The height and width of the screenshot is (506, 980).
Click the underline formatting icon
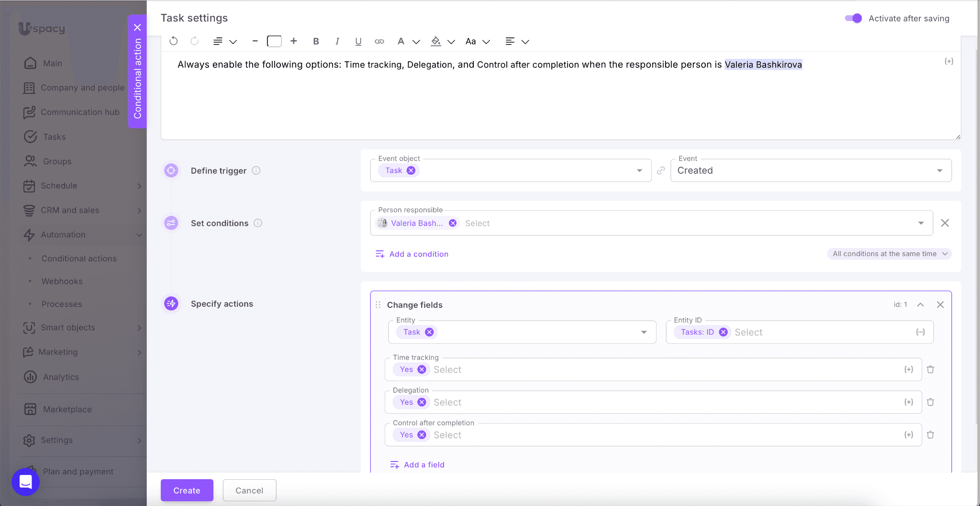tap(358, 41)
